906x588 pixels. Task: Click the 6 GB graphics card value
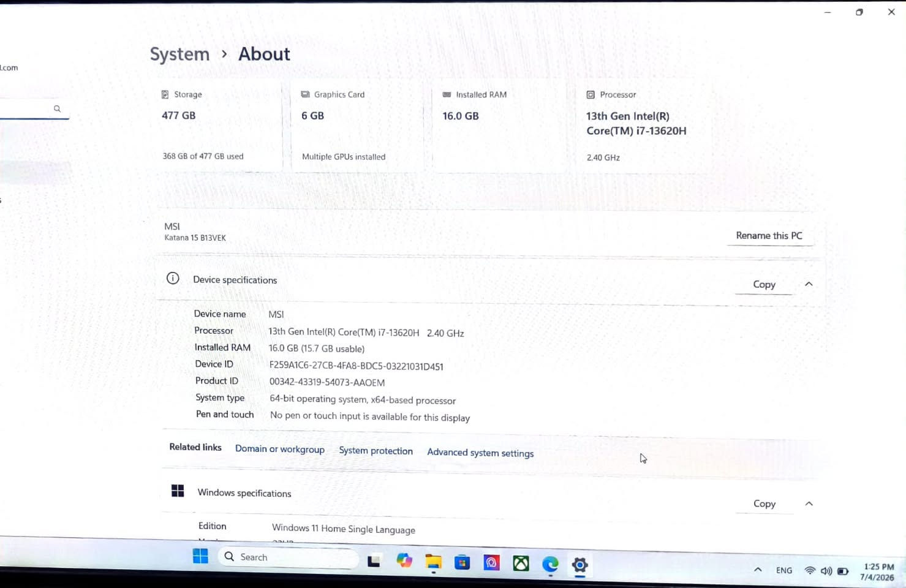pos(312,115)
